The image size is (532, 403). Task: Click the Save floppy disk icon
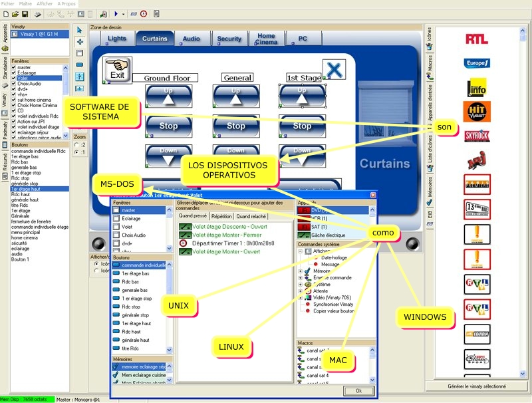click(25, 14)
